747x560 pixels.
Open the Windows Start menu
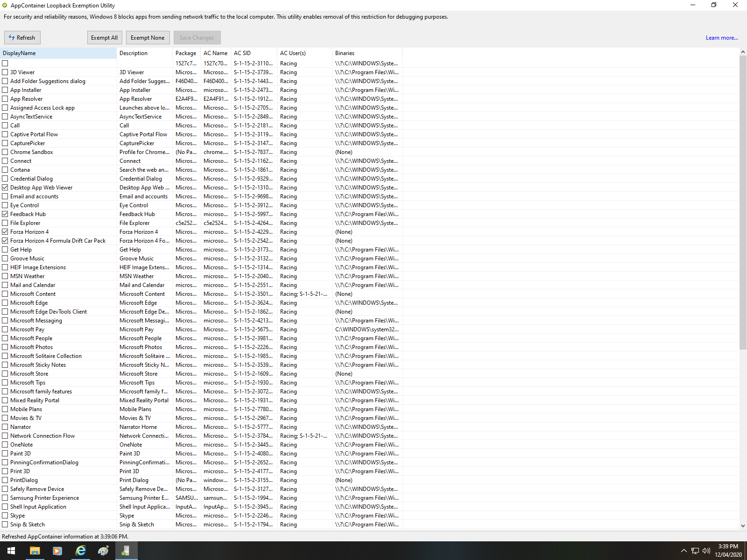11,551
